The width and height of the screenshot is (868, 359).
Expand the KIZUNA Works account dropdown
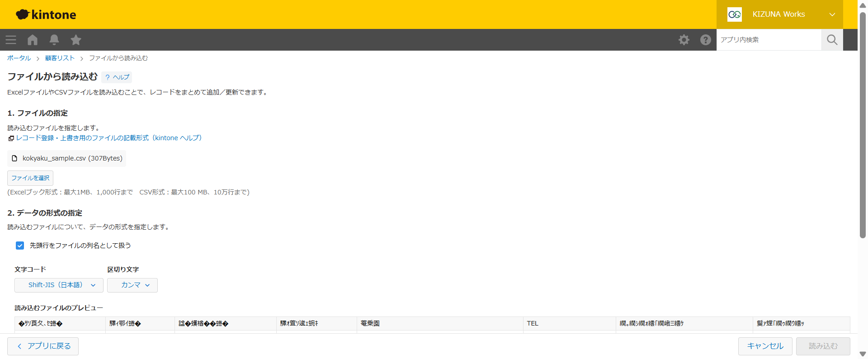[832, 14]
